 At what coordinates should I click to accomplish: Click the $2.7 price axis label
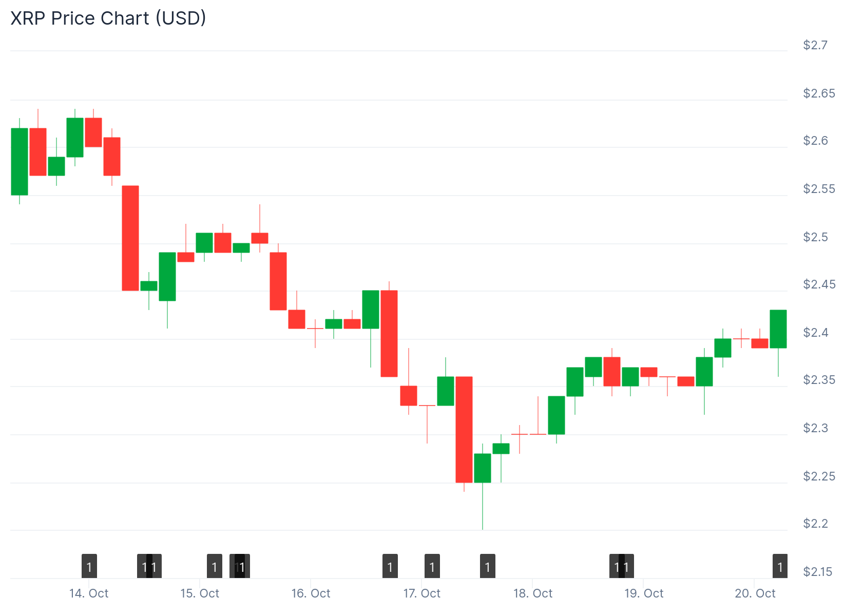pyautogui.click(x=815, y=45)
